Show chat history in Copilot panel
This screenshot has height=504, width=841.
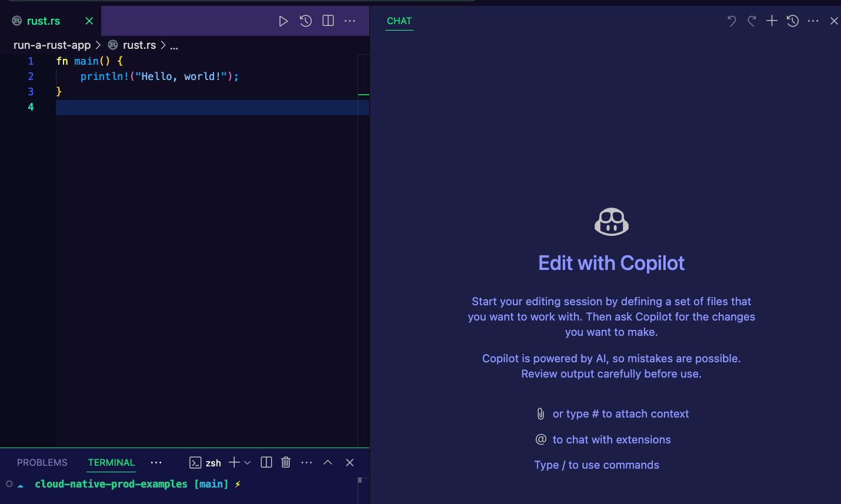coord(793,21)
